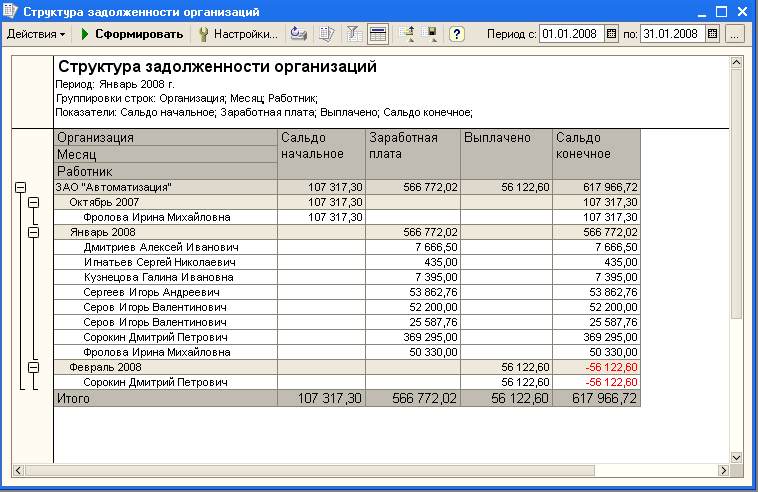This screenshot has width=758, height=492.
Task: Click the filter funnel toolbar icon
Action: click(354, 34)
